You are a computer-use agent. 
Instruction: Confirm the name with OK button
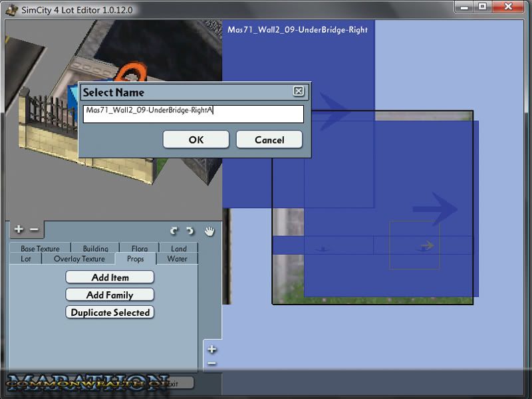tap(196, 140)
